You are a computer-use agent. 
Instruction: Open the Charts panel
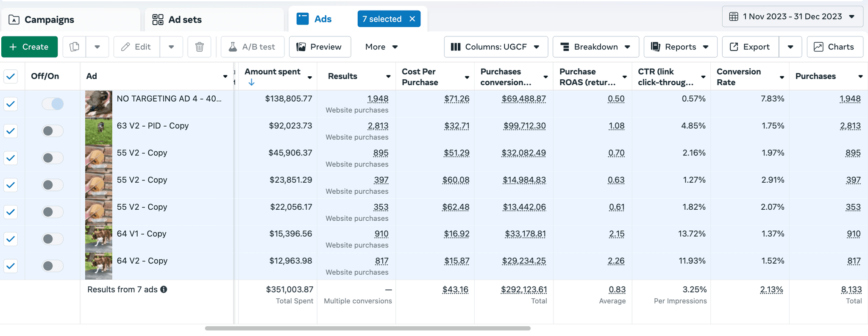[835, 47]
